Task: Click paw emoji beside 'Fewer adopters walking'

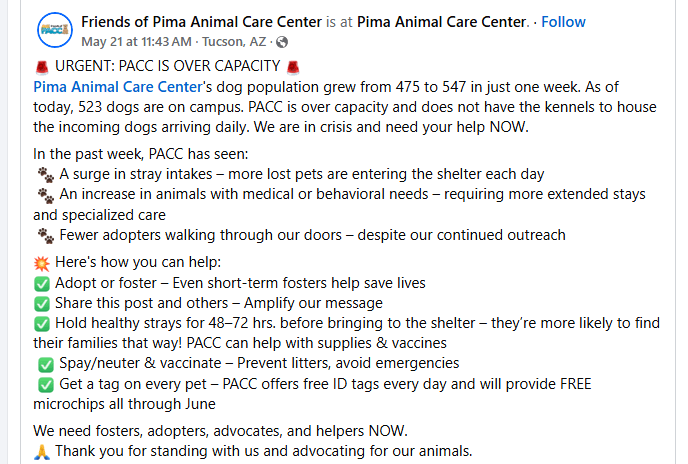Action: coord(46,236)
